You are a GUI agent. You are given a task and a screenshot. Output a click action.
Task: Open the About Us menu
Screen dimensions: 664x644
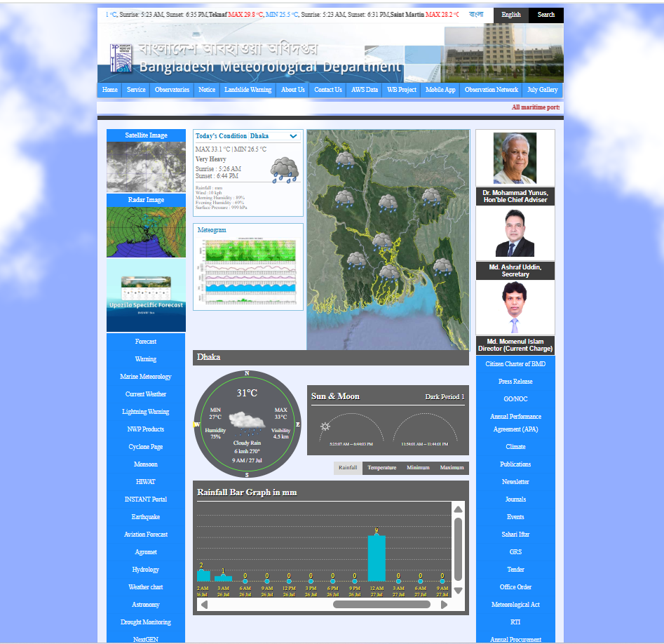click(293, 90)
